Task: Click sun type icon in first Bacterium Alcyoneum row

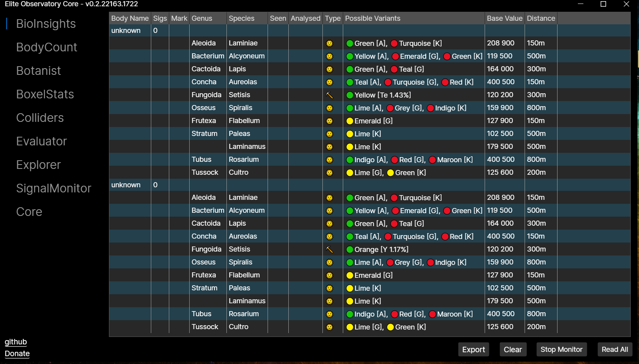Action: coord(329,56)
